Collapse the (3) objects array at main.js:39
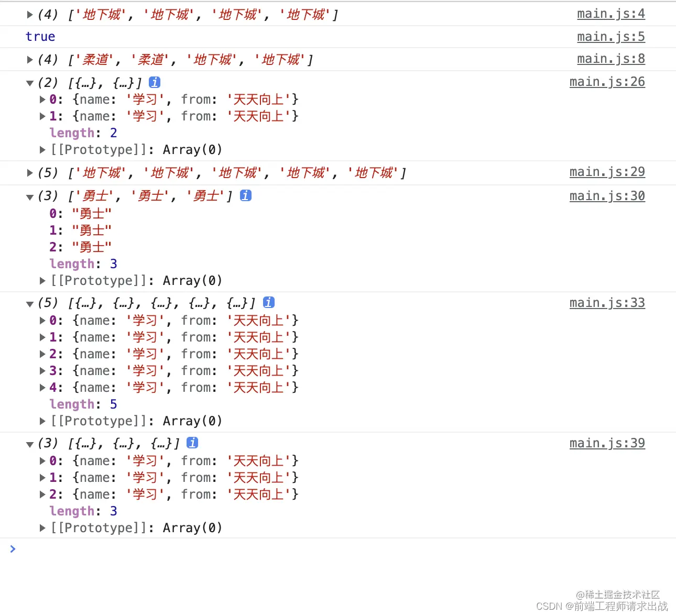 point(30,444)
